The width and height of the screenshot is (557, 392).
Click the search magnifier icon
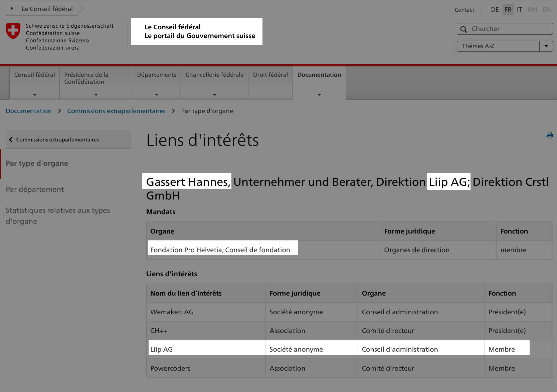(x=463, y=29)
